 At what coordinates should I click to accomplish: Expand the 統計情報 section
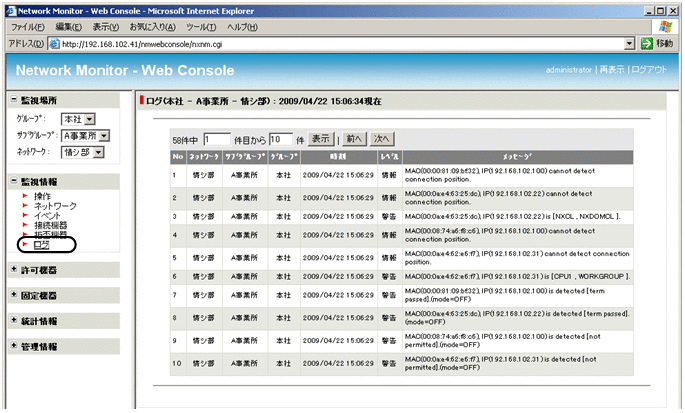12,321
